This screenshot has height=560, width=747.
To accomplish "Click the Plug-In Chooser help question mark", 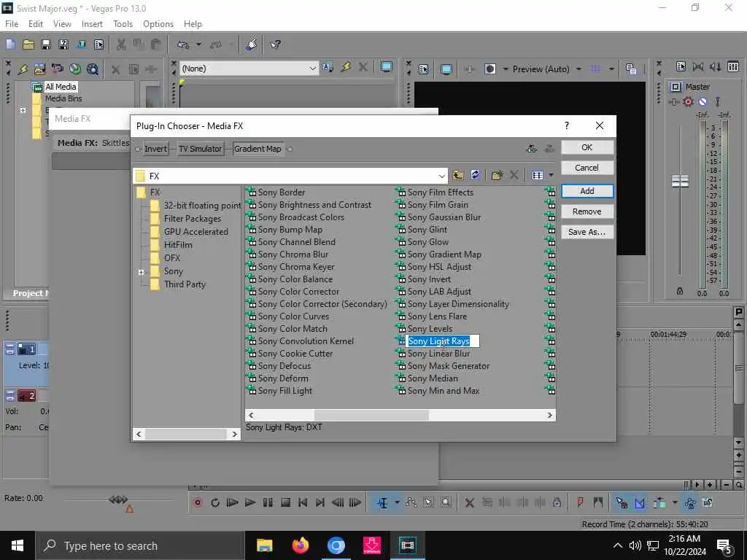I will click(566, 125).
